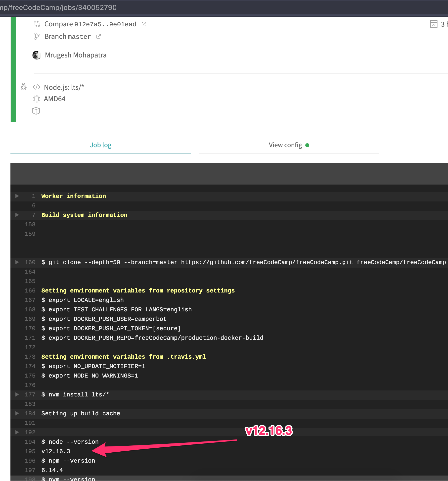The image size is (448, 481).
Task: Expand the nvm install lts/* section
Action: coord(17,394)
